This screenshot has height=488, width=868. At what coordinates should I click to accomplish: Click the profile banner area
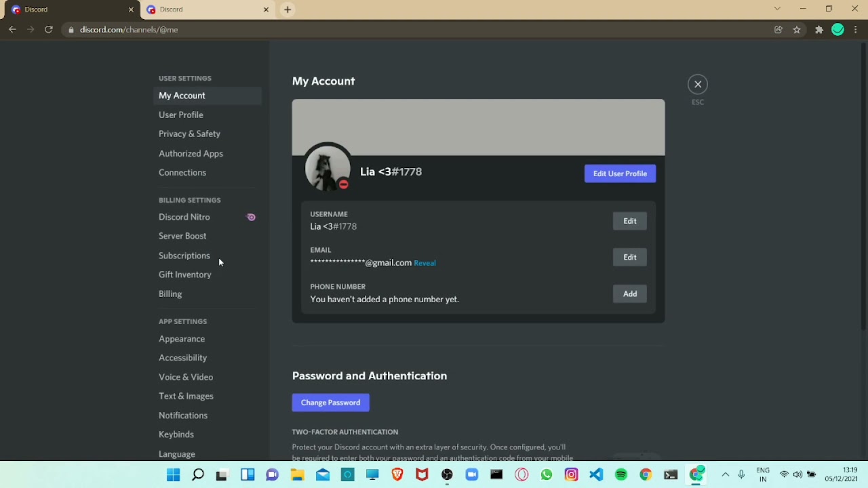[478, 127]
